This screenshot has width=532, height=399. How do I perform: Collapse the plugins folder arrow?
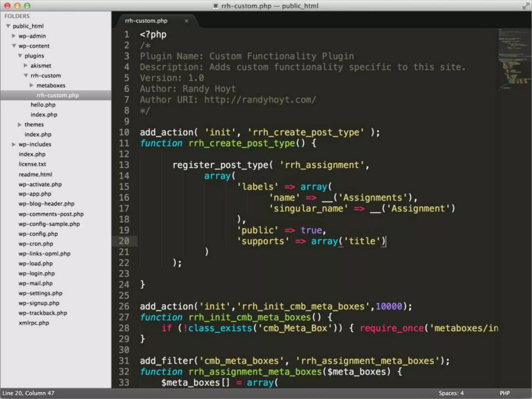(x=20, y=56)
